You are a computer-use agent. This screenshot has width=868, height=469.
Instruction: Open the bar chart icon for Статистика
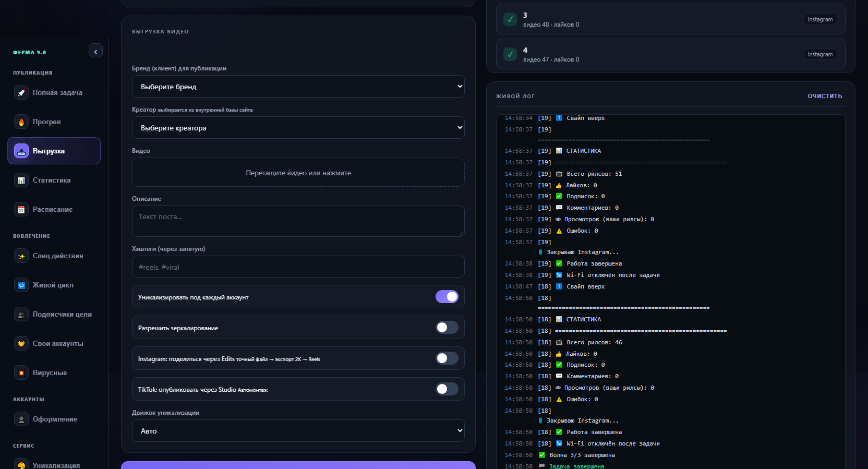click(x=21, y=181)
